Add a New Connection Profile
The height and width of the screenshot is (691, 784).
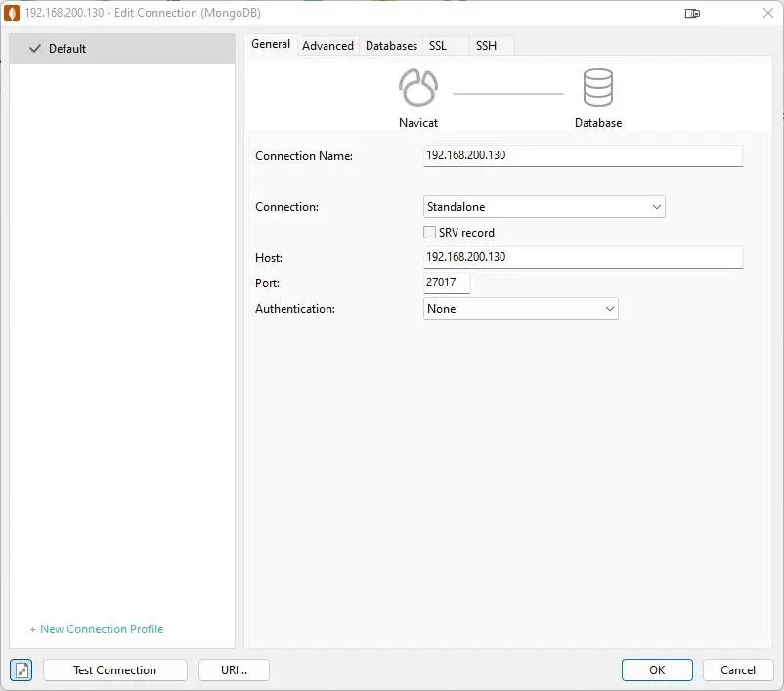pos(97,629)
